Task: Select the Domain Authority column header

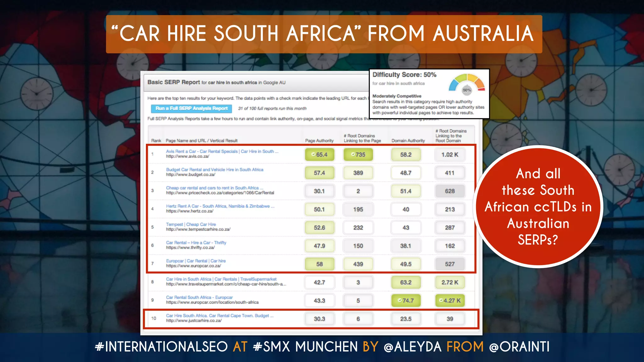Action: coord(408,141)
